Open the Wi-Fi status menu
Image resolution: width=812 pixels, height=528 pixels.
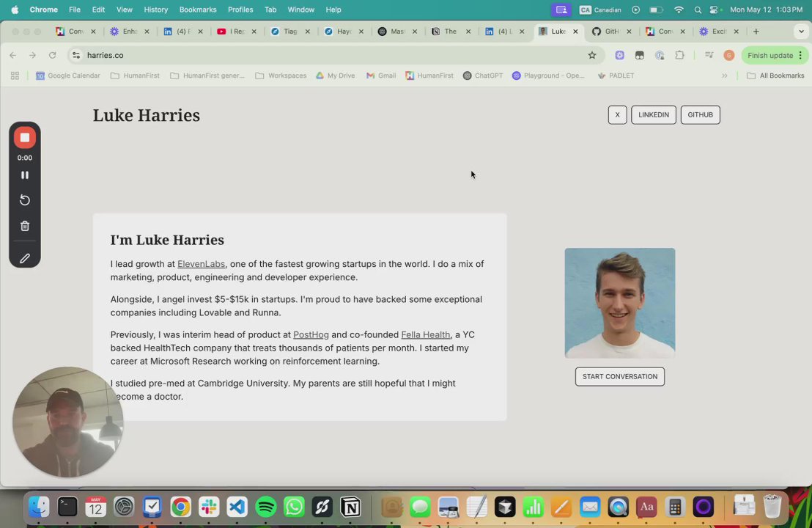point(679,10)
